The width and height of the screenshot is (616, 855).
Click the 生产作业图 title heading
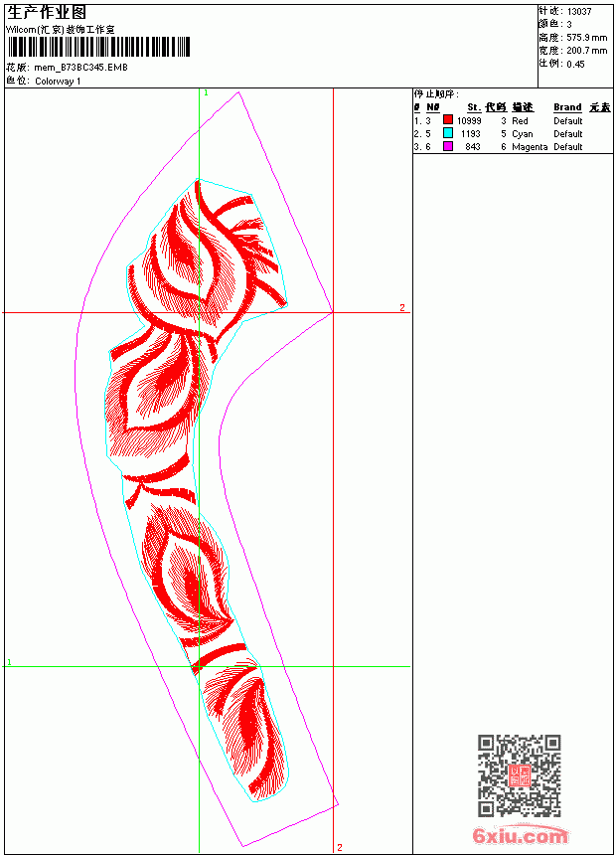click(x=46, y=13)
